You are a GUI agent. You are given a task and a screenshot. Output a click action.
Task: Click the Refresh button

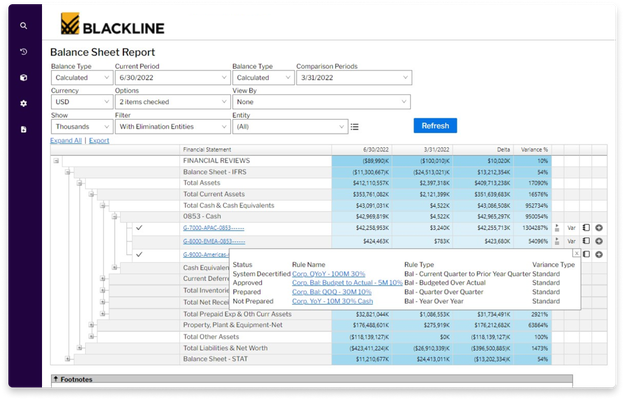click(x=435, y=126)
